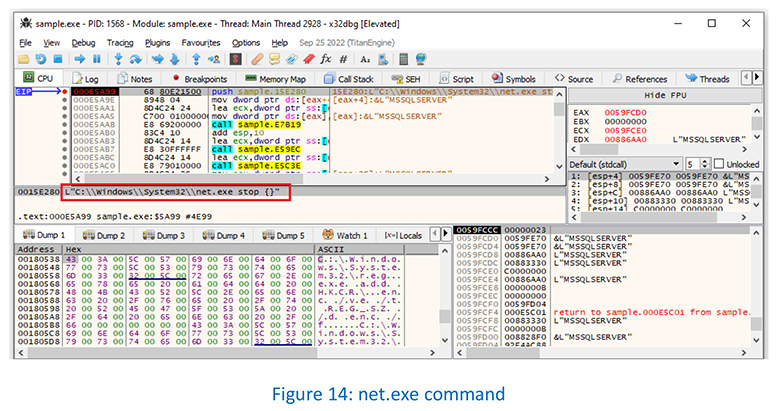The width and height of the screenshot is (777, 411).
Task: Open the Threads tab
Action: click(707, 79)
